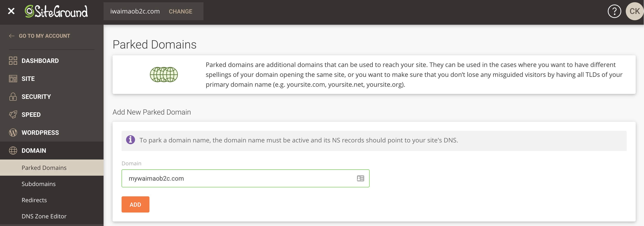Click CHANGE next to iwaimaob2c.com

point(180,11)
